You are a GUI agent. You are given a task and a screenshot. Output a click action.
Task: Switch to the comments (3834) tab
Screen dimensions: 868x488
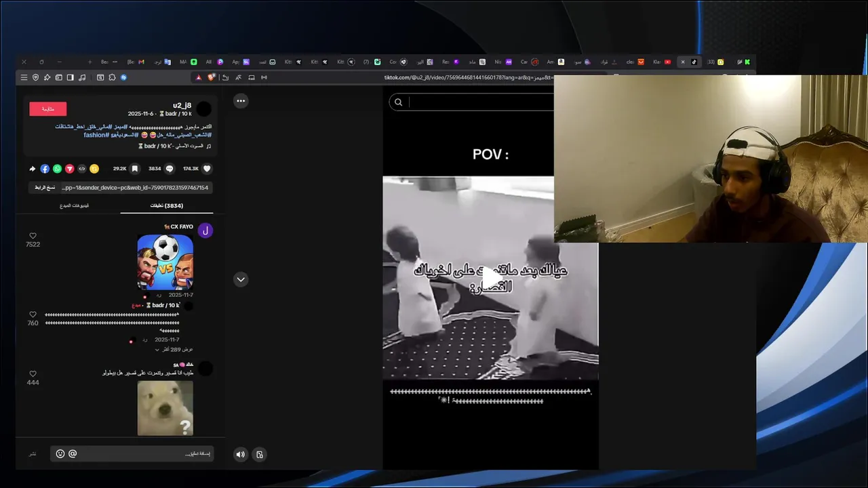[167, 205]
